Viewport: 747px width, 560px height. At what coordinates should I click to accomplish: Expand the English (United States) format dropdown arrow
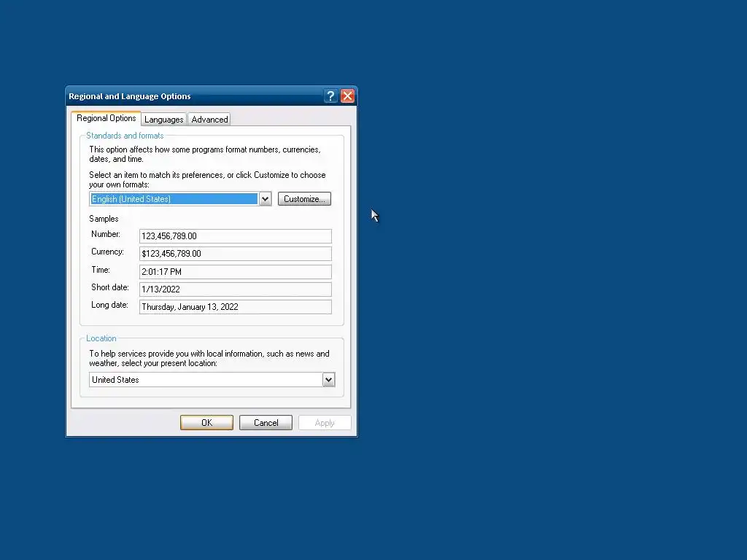(265, 199)
